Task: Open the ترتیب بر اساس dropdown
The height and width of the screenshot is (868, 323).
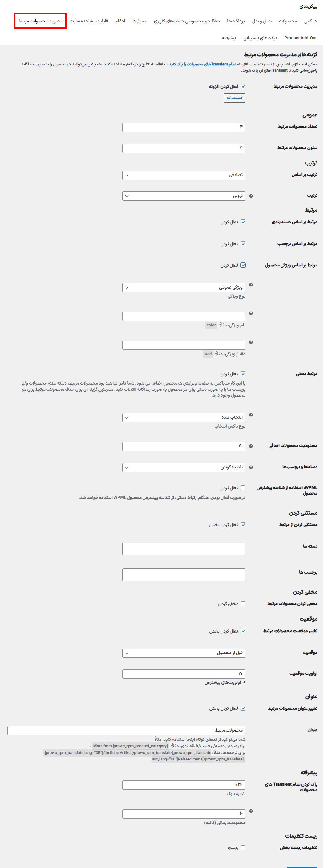Action: click(184, 175)
